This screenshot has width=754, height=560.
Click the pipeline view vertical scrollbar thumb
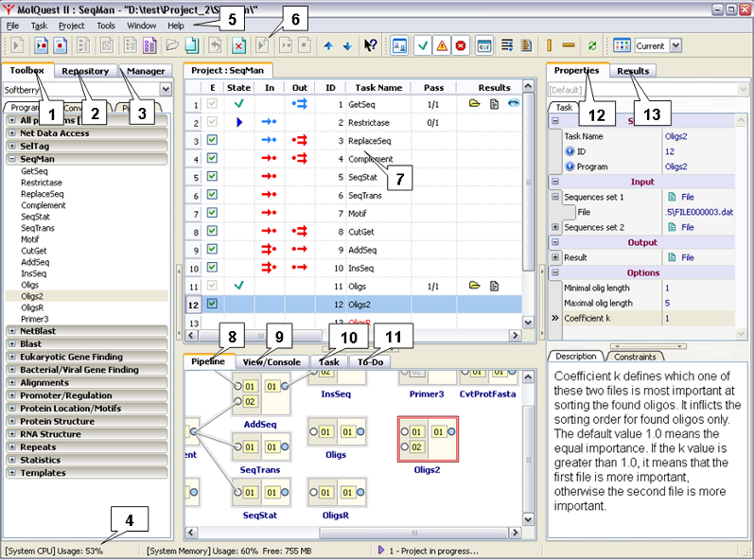point(528,460)
